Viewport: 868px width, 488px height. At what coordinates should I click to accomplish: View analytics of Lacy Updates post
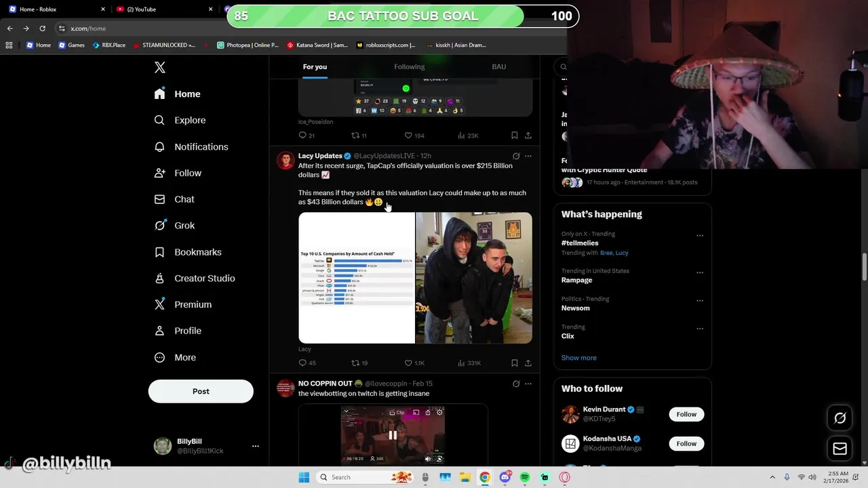tap(469, 363)
